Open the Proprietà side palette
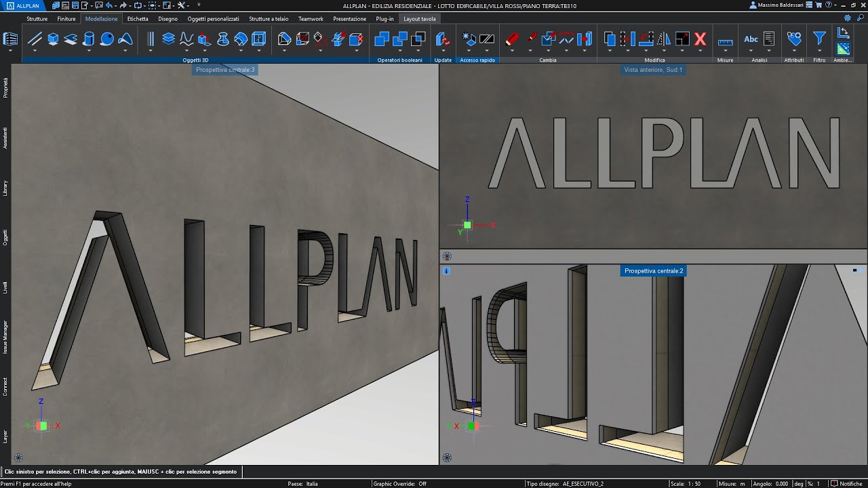The image size is (868, 488). [x=5, y=87]
